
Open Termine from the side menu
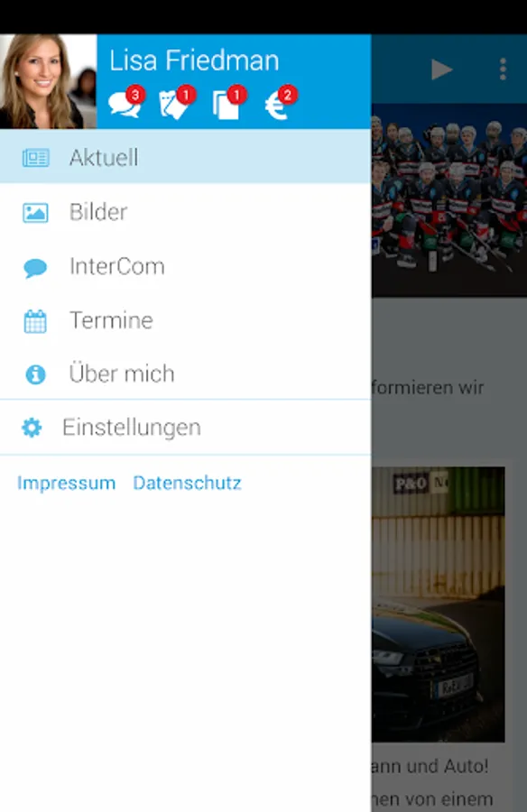pyautogui.click(x=186, y=320)
